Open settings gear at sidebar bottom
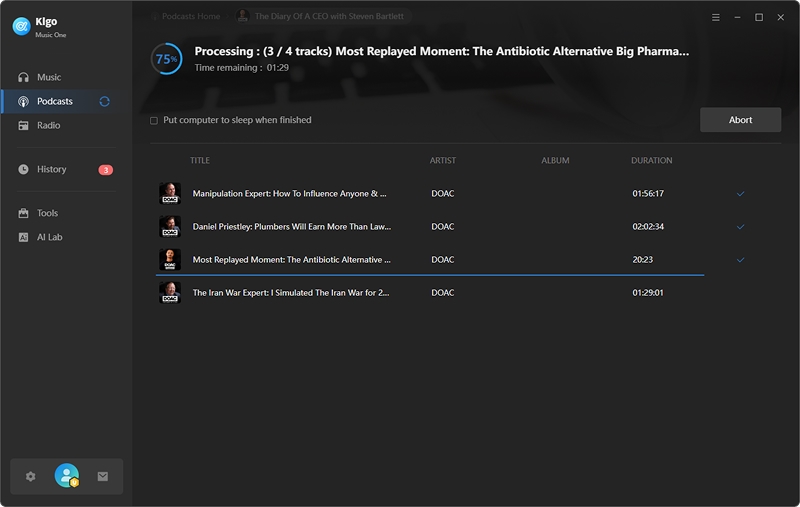This screenshot has height=507, width=800. [31, 476]
